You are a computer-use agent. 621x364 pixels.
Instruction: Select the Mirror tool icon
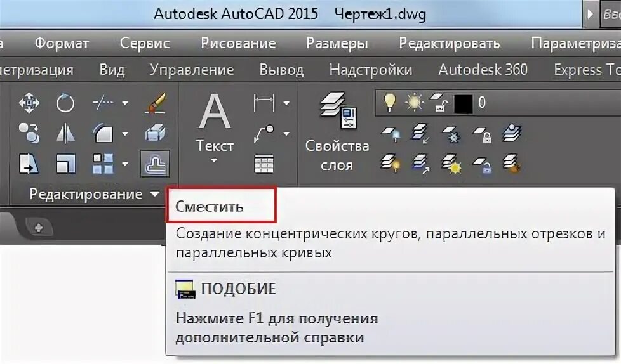tap(65, 133)
